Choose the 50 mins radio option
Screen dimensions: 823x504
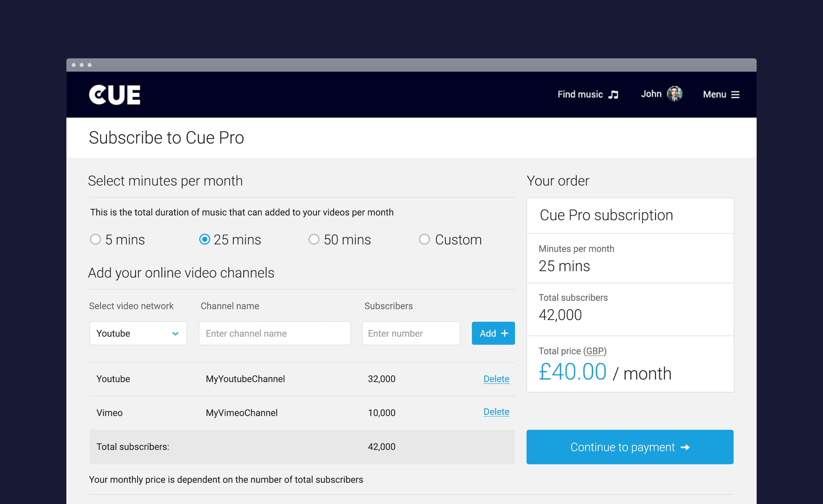314,239
